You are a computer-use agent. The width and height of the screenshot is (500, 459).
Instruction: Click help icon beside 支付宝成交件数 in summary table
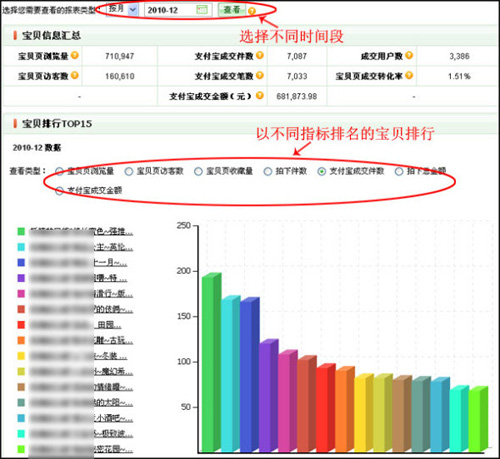[x=260, y=55]
